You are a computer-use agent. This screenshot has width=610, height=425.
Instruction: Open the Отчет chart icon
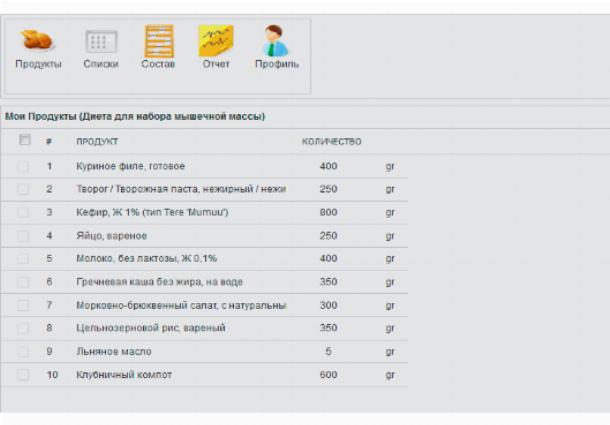[216, 41]
